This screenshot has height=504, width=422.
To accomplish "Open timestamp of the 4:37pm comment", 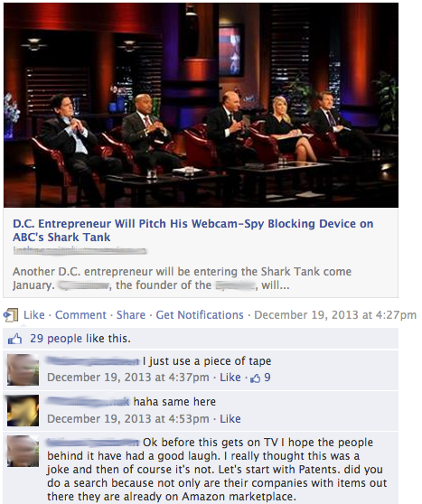I will pos(128,378).
